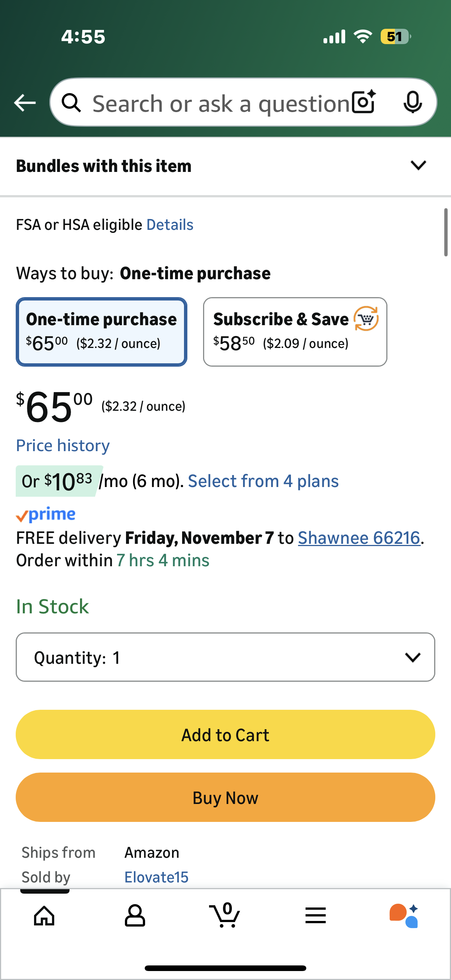
Task: Open the hamburger menu icon
Action: (x=316, y=915)
